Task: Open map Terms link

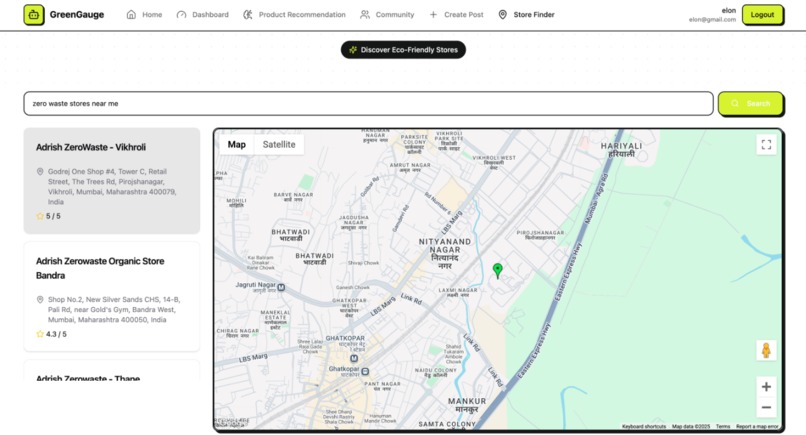Action: 723,426
